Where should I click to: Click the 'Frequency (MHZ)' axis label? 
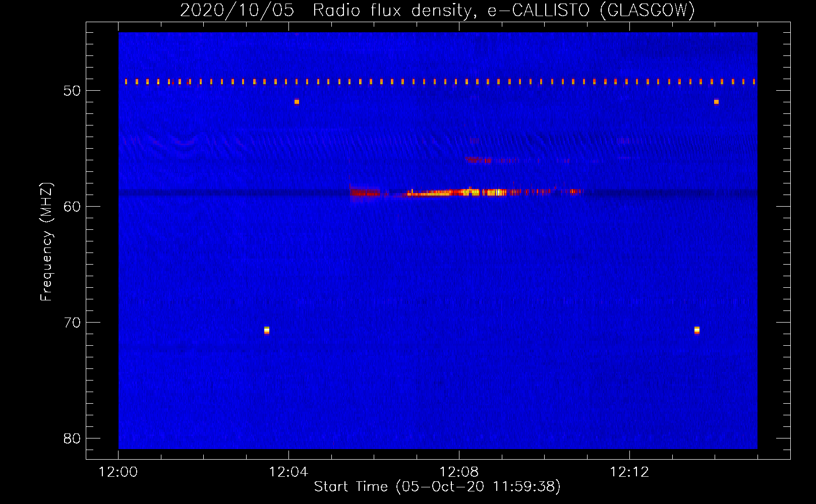pos(46,242)
